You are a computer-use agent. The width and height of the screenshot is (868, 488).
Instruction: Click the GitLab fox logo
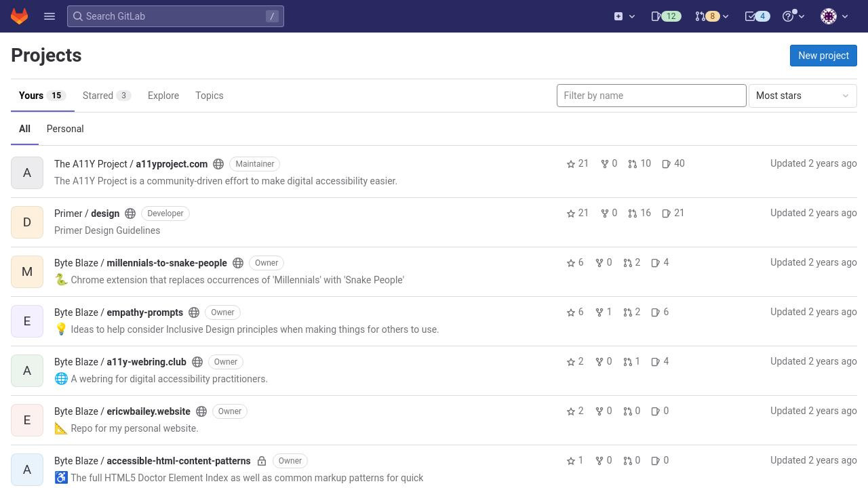(19, 16)
